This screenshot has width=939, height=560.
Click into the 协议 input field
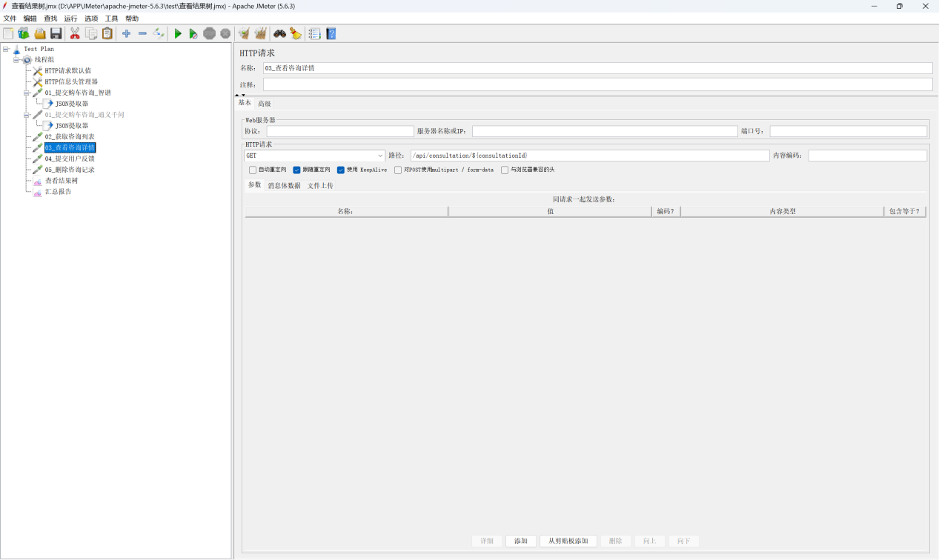click(x=340, y=131)
